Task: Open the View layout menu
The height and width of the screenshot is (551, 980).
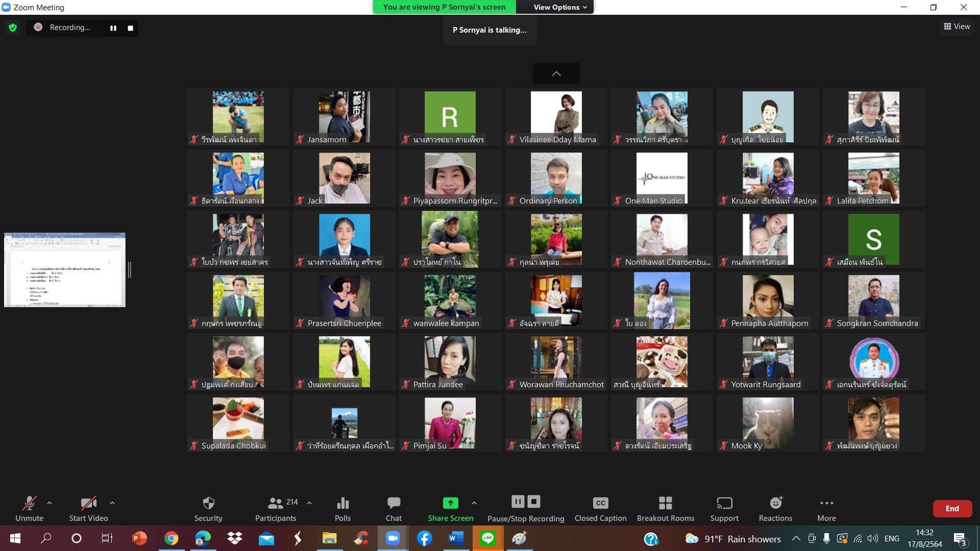Action: (x=957, y=27)
